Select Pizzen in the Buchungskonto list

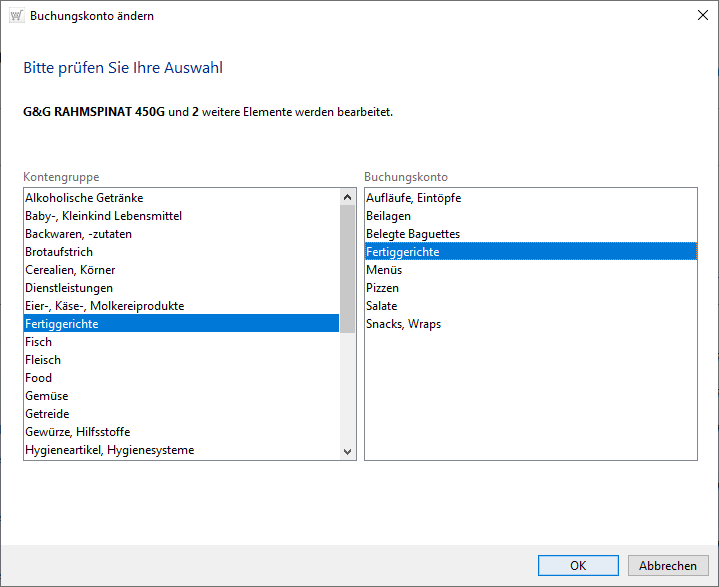382,288
